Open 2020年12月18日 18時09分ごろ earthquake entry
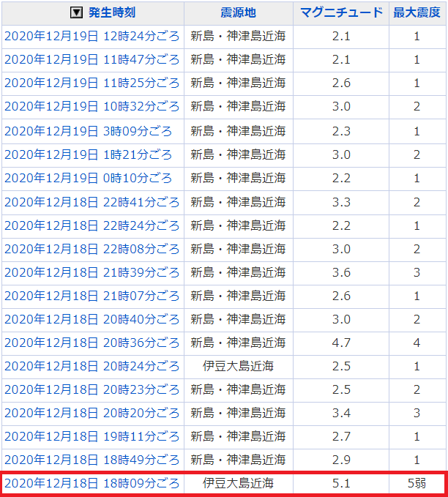Image resolution: width=448 pixels, height=497 pixels. point(92,483)
